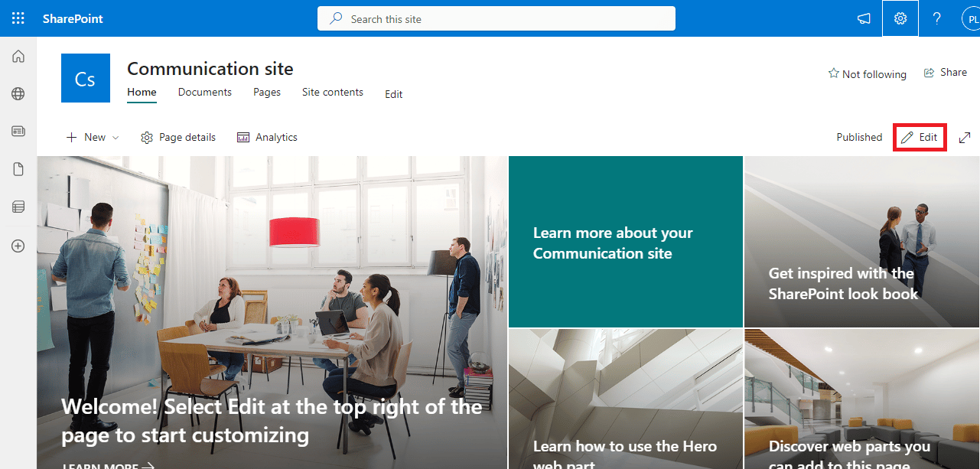980x469 pixels.
Task: Edit the page with pencil Edit button
Action: pyautogui.click(x=920, y=137)
